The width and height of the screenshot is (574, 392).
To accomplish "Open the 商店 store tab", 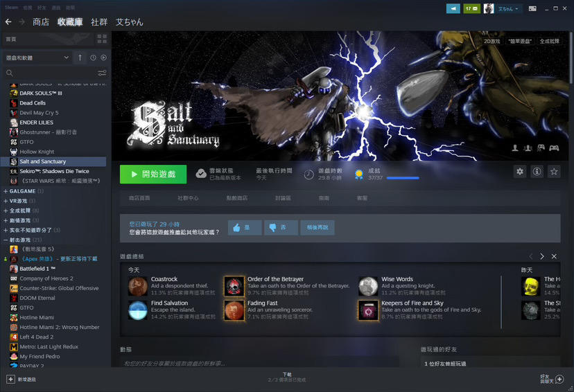I will click(x=41, y=22).
